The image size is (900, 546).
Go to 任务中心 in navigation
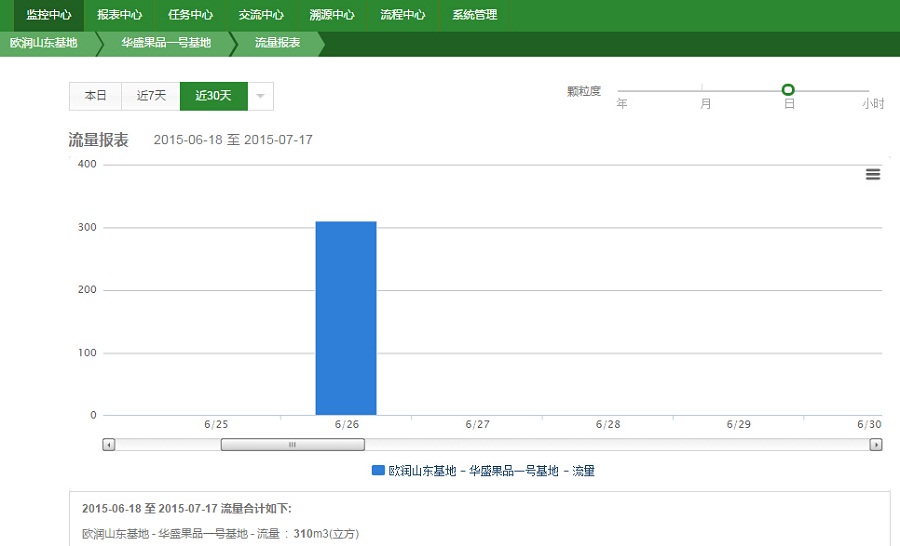[190, 15]
